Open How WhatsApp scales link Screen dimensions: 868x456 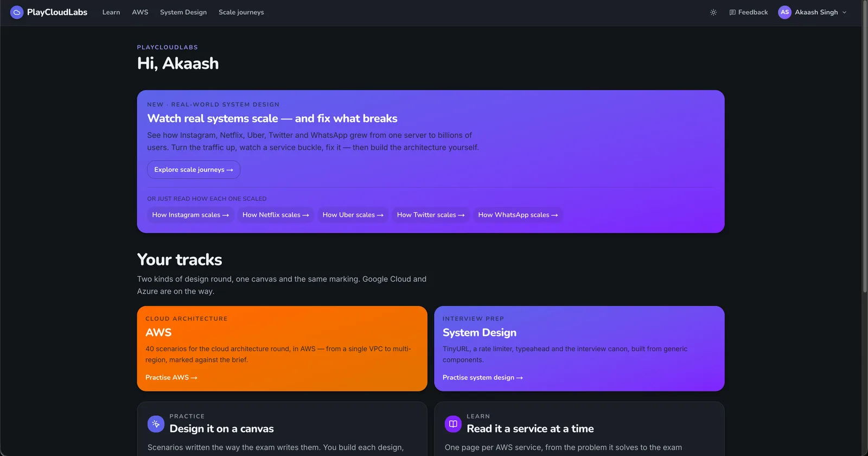pos(518,215)
